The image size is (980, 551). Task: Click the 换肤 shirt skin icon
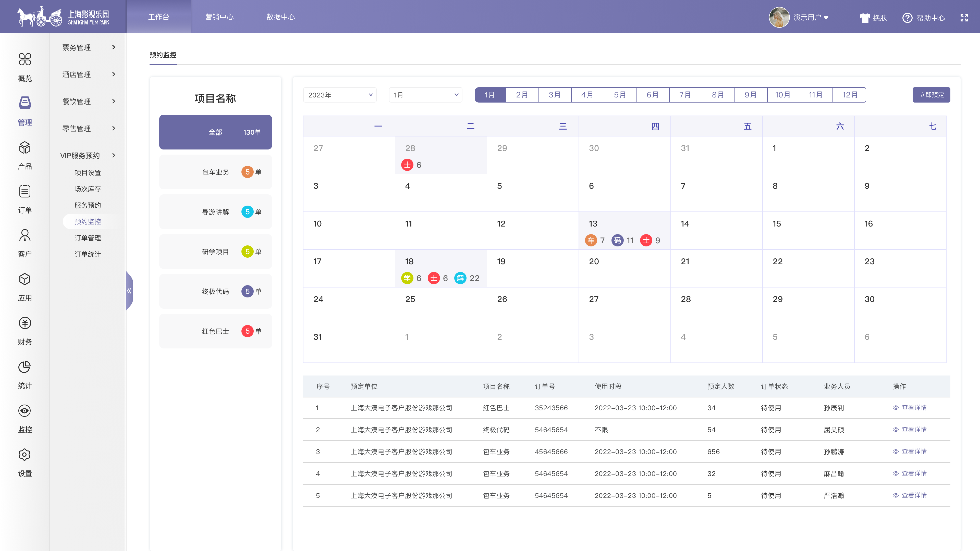click(865, 18)
